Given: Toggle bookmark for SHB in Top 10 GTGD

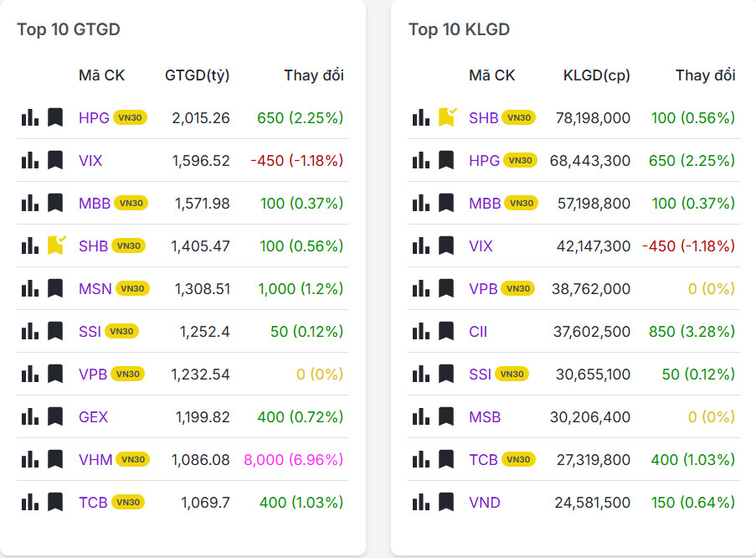Looking at the screenshot, I should point(56,245).
